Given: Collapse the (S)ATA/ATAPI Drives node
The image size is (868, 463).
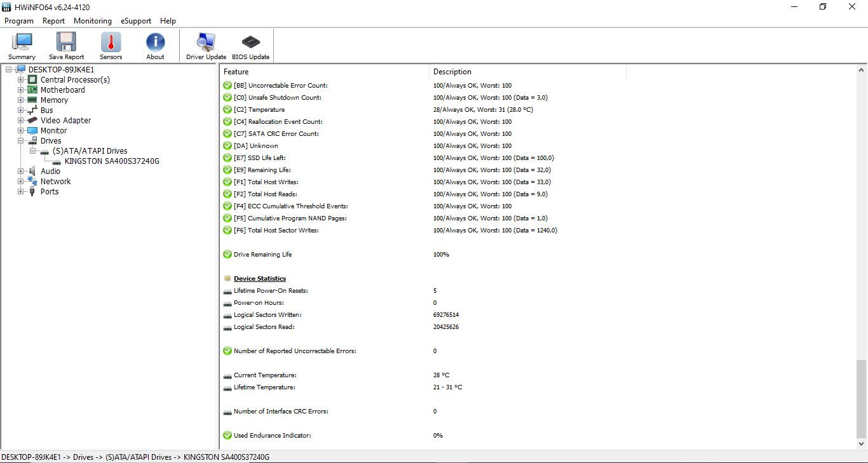Looking at the screenshot, I should coord(33,151).
